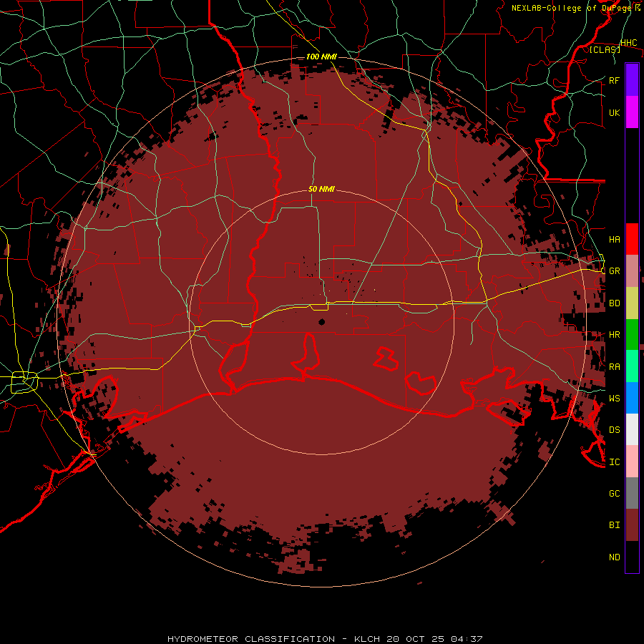Click the HR legend label
The image size is (644, 644).
click(x=614, y=335)
